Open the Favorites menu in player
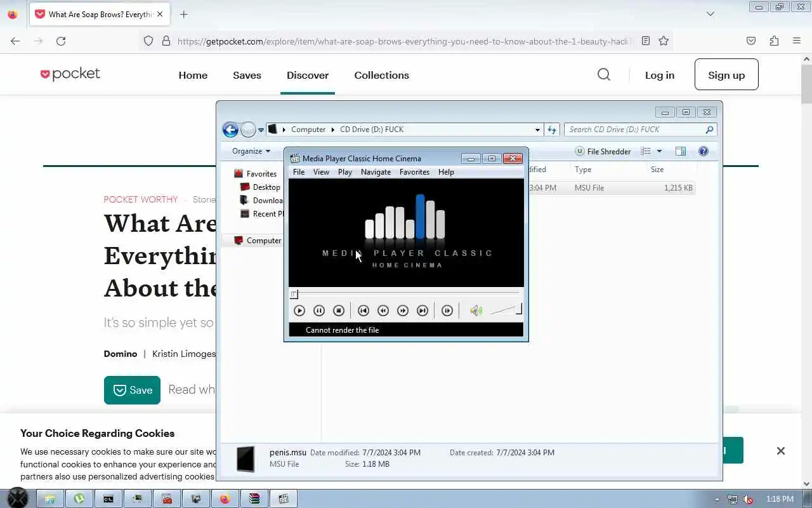This screenshot has width=812, height=508. 414,172
